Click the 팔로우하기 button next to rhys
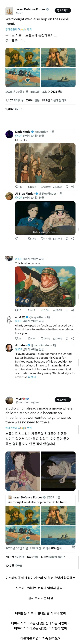Viewport: 81px width, 644px height. 62,400
